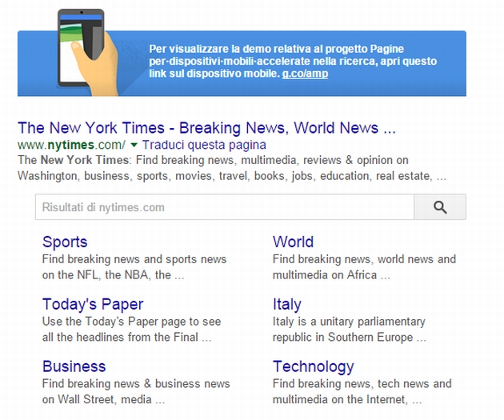Click the phone-in-hand banner illustration
The image size is (504, 420).
point(87,52)
